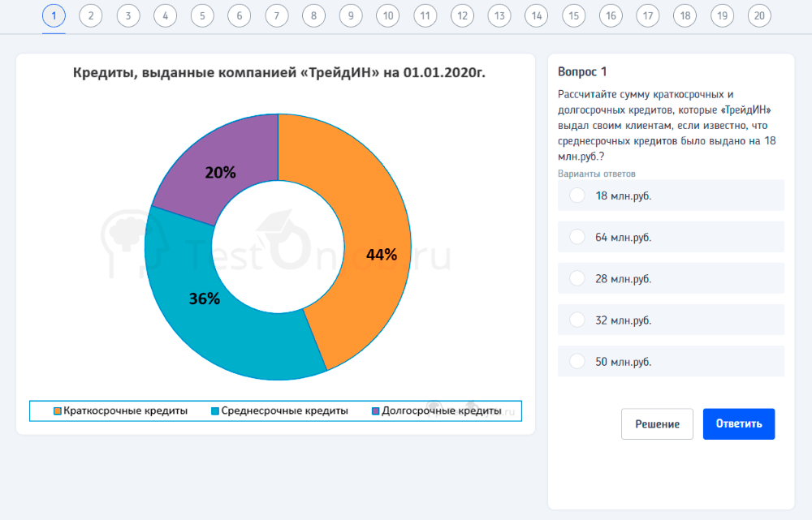Jump to question 16
This screenshot has height=520, width=812.
(611, 15)
